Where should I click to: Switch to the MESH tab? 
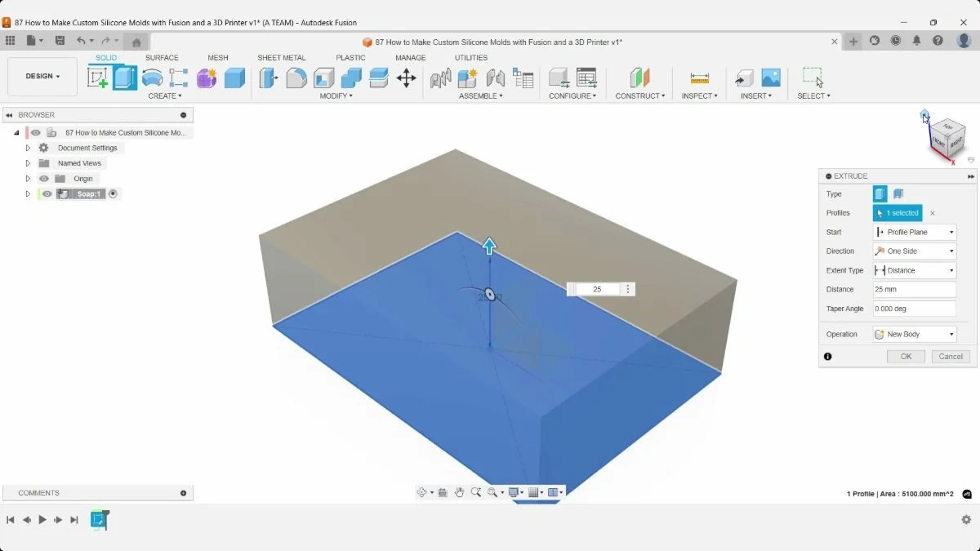pos(218,58)
